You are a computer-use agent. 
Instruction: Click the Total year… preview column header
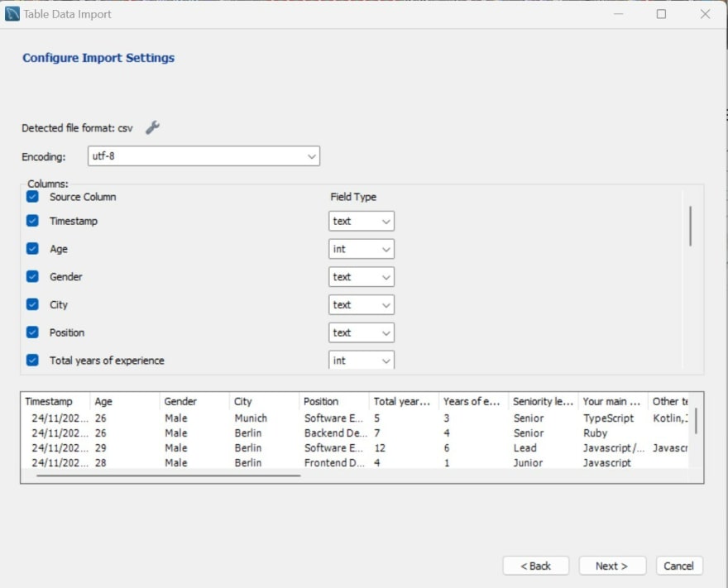404,401
